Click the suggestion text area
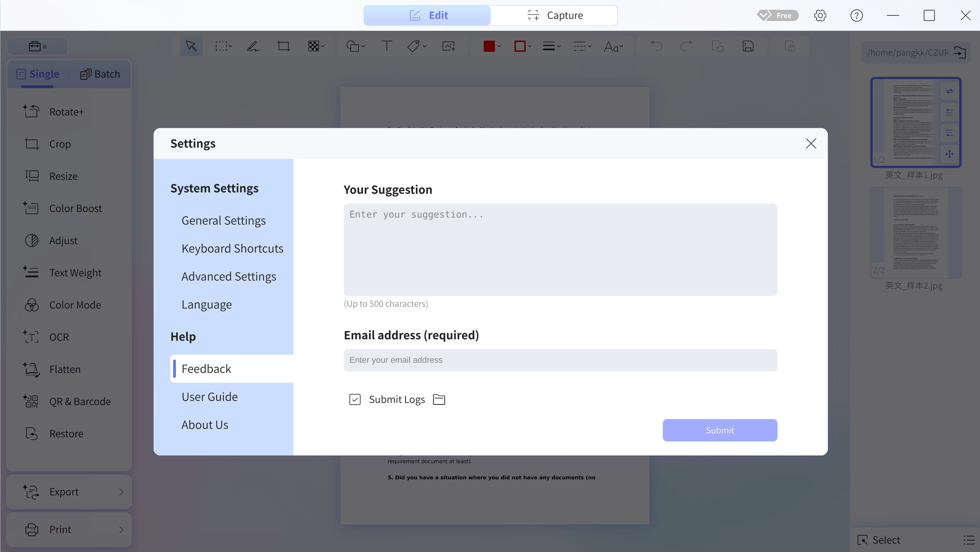 tap(560, 249)
